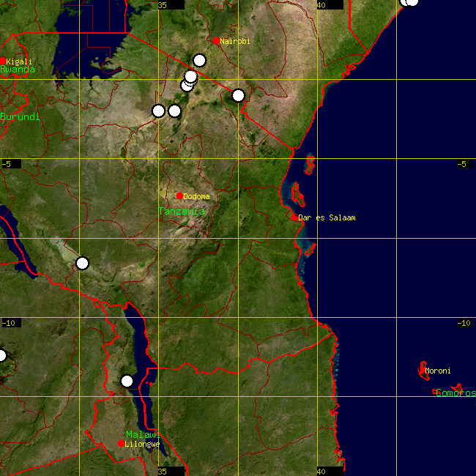Screen dimensions: 476x476
Task: Click the red Nairobi city dot
Action: (216, 41)
